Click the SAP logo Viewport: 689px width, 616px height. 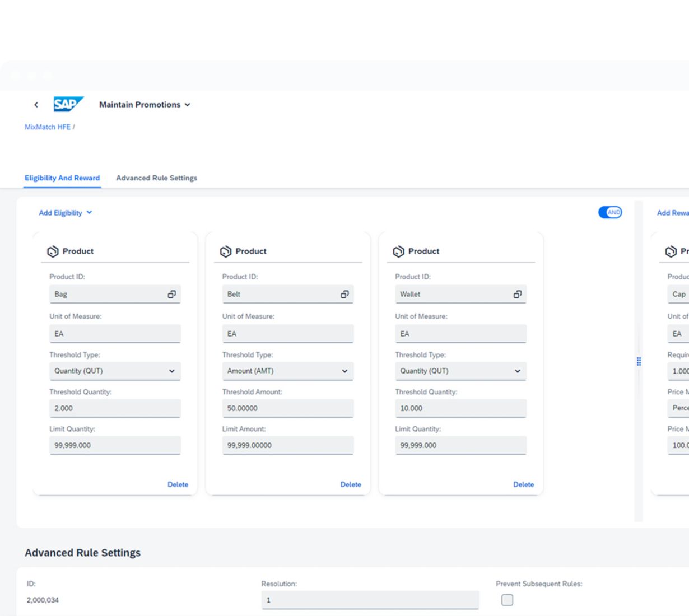click(x=68, y=104)
